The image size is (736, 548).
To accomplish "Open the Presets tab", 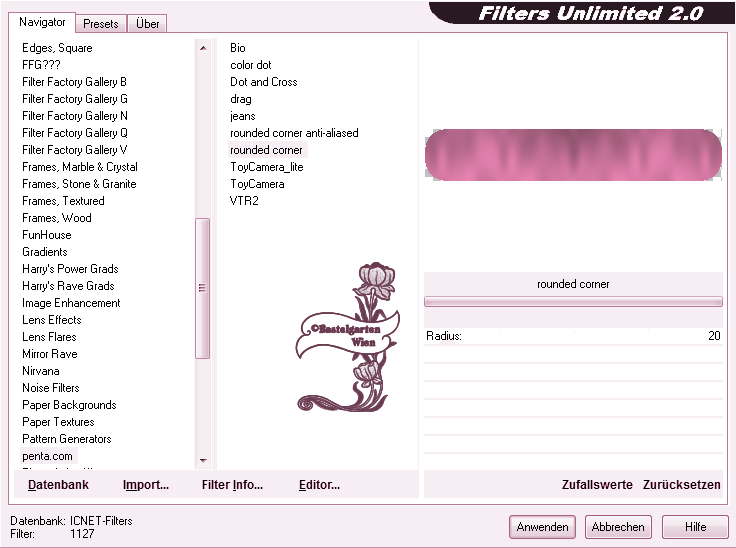I will pyautogui.click(x=100, y=23).
